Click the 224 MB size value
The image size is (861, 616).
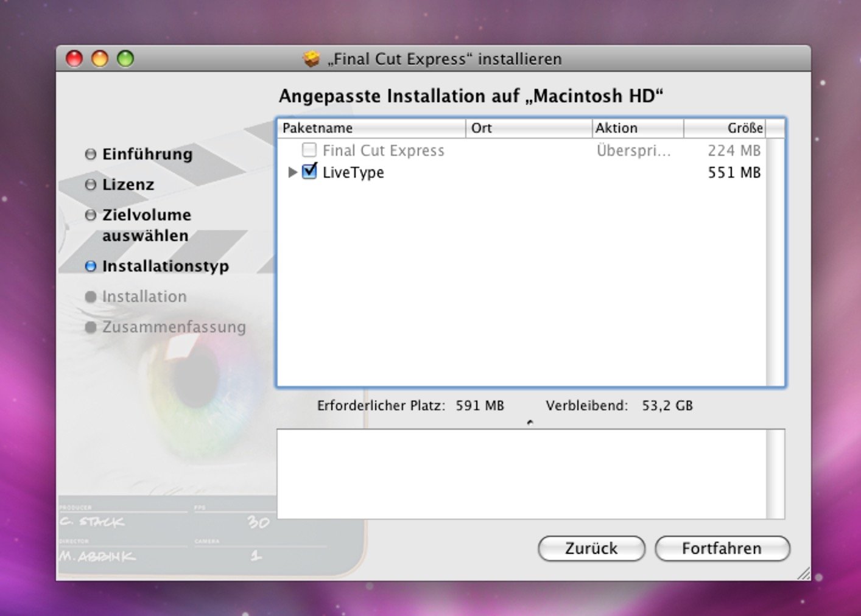pos(734,150)
